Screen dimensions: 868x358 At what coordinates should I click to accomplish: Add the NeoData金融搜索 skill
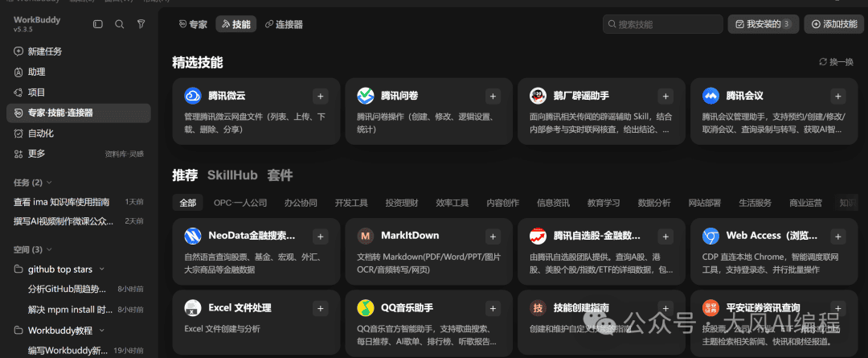point(320,237)
